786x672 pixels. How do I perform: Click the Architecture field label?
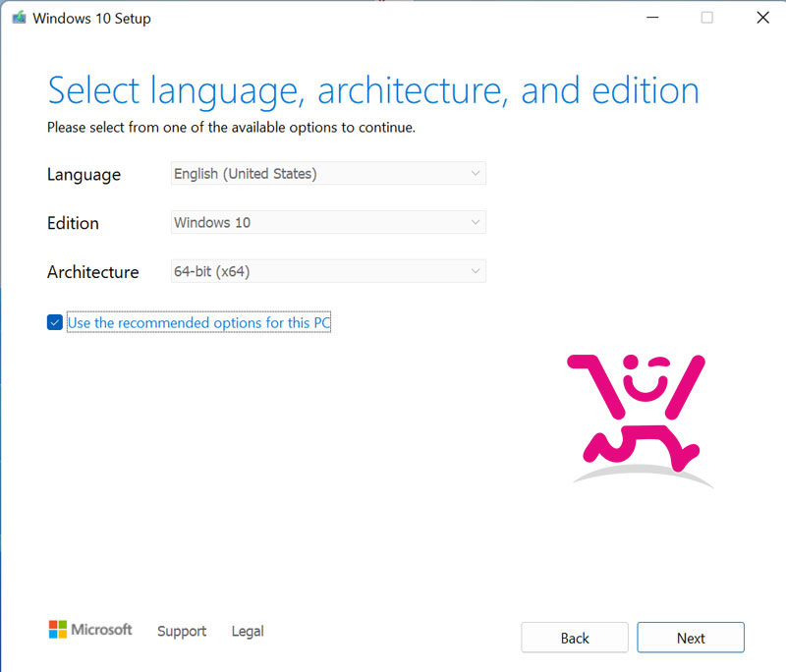92,271
